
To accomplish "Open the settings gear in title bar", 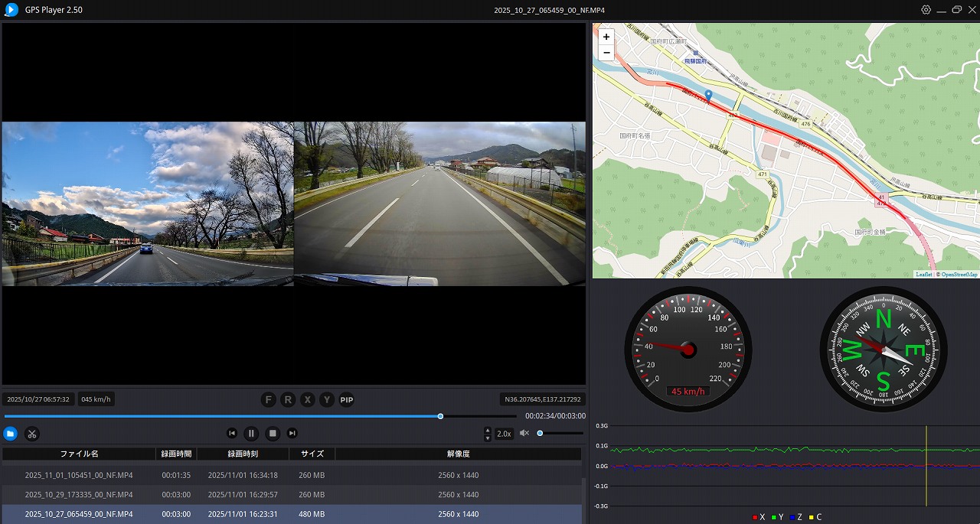I will point(926,10).
